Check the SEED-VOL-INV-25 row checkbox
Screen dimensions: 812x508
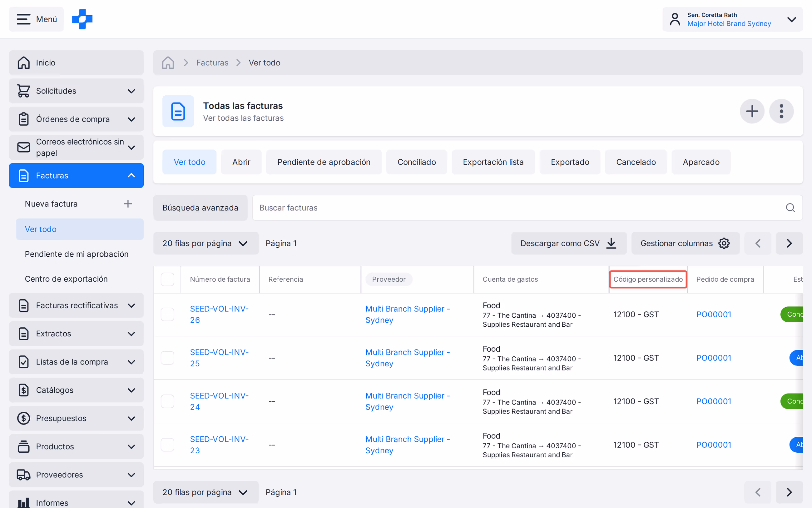[167, 358]
